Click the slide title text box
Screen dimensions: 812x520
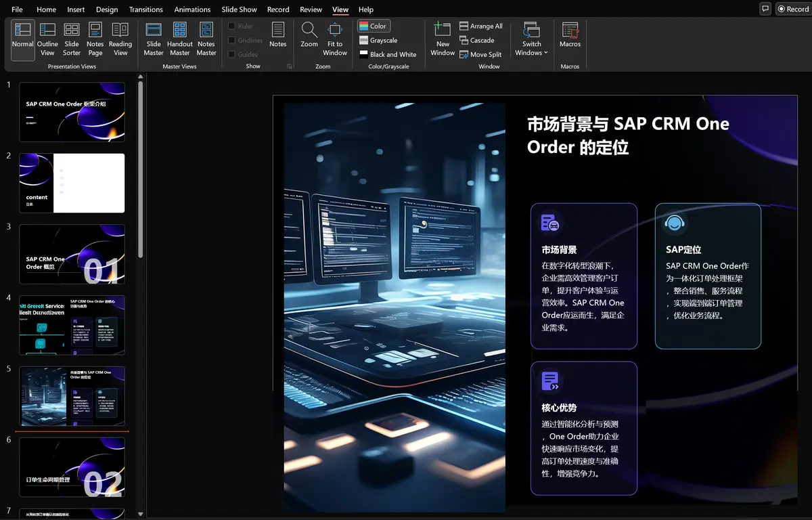point(628,135)
